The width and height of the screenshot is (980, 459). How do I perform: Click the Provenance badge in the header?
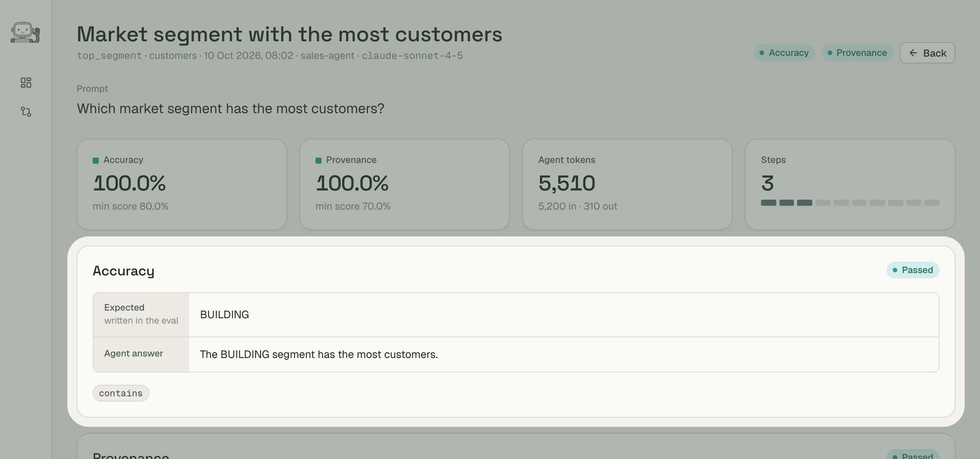857,53
